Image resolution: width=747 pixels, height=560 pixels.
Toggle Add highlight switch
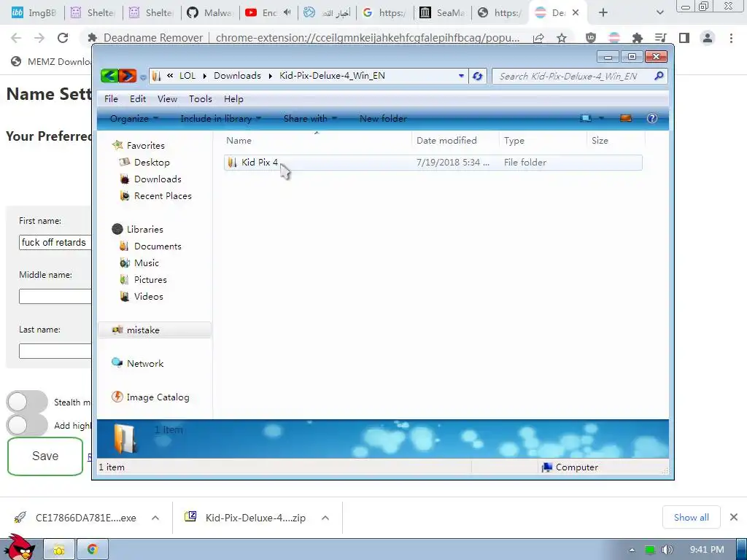point(27,425)
